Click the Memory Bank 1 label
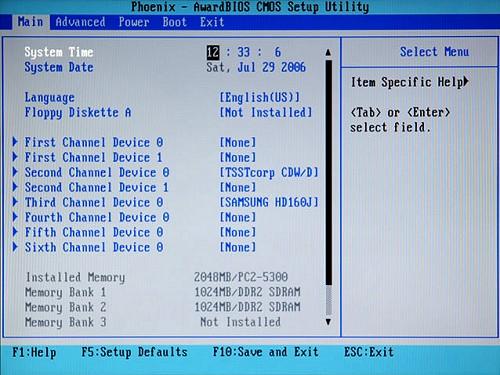Image resolution: width=500 pixels, height=375 pixels. coord(66,292)
